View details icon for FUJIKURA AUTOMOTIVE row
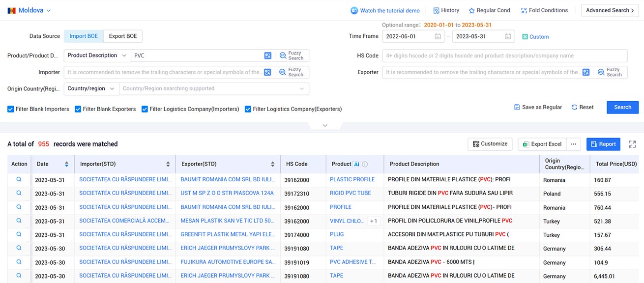This screenshot has height=283, width=644. pyautogui.click(x=19, y=262)
